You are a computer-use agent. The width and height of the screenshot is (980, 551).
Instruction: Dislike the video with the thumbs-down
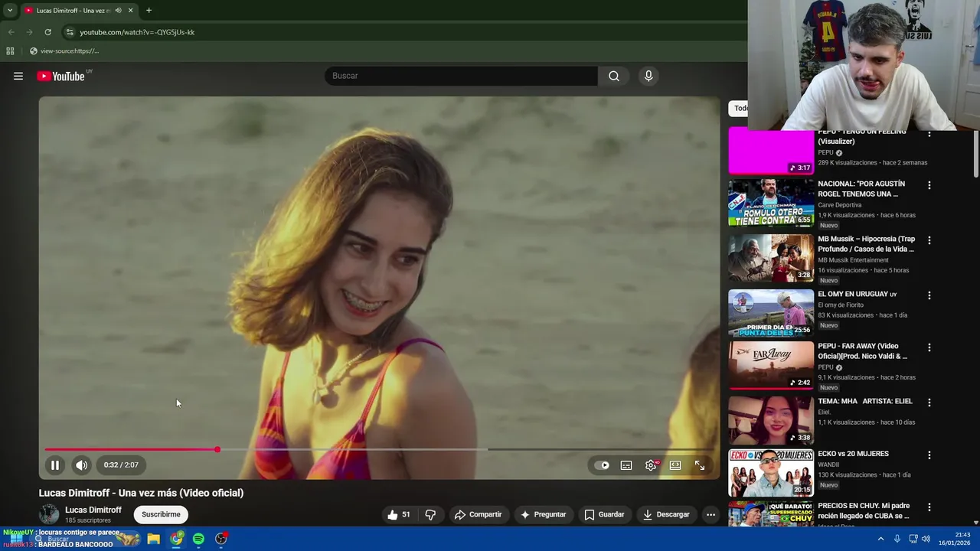(430, 514)
